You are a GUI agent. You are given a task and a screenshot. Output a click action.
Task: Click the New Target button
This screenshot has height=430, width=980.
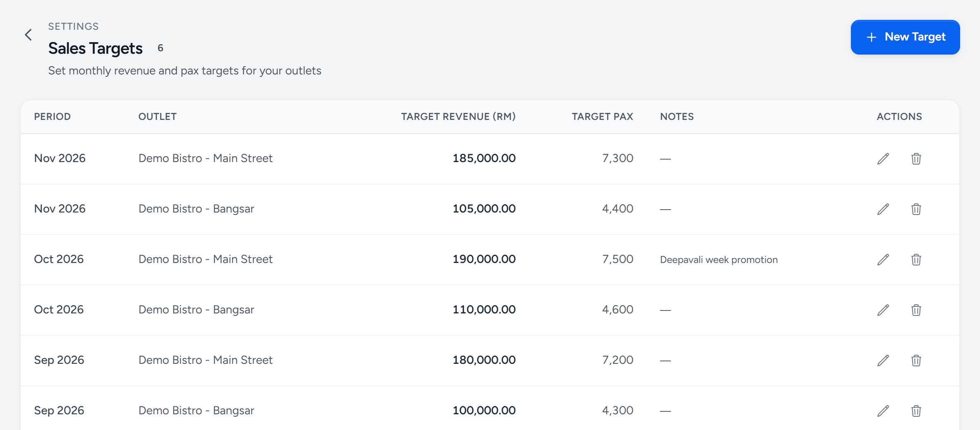(x=905, y=37)
